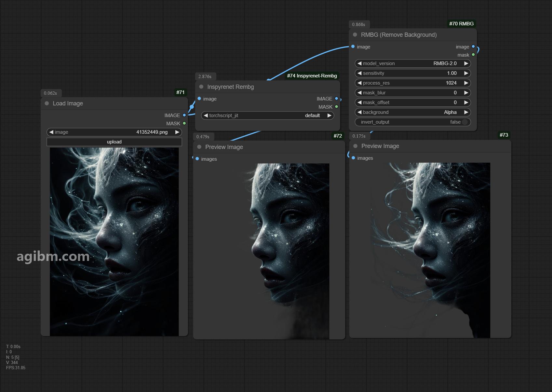Click the #72 node badge

[338, 136]
